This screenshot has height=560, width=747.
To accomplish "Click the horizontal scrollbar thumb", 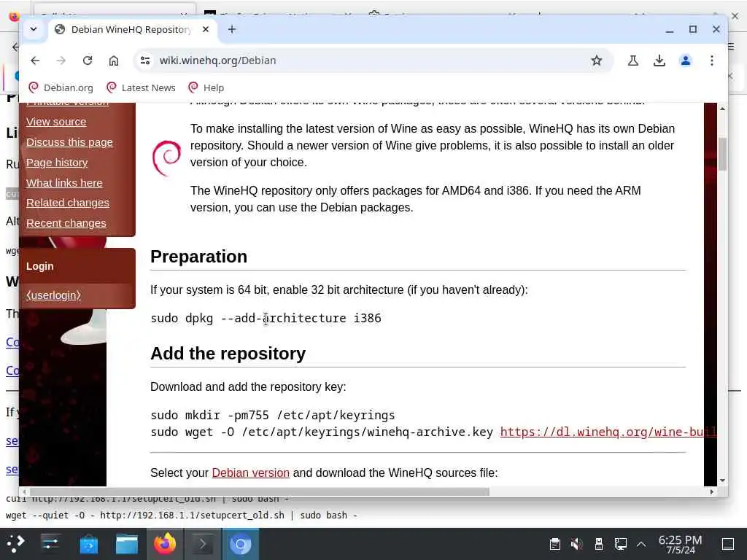I will coord(259,492).
